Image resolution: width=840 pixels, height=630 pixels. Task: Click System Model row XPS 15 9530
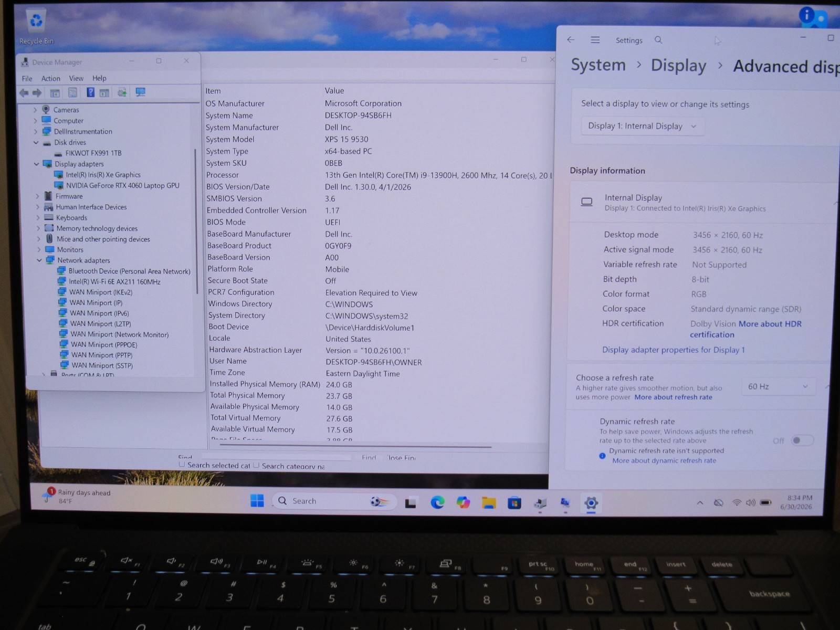378,139
